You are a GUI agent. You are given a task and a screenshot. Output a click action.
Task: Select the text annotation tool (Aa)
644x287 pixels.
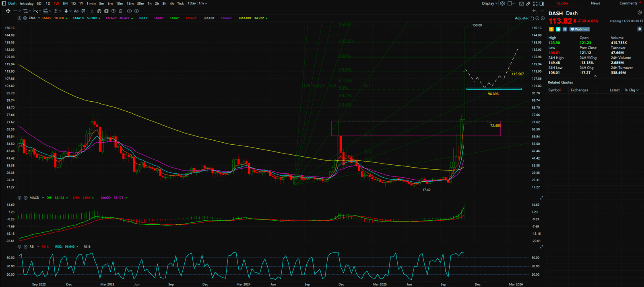pyautogui.click(x=76, y=11)
